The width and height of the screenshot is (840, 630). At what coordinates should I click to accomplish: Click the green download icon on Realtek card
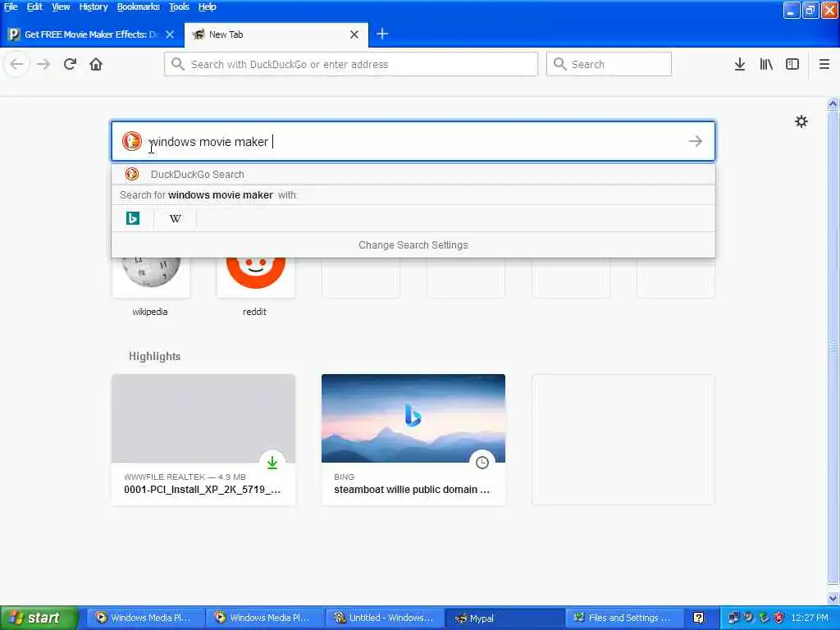(272, 463)
